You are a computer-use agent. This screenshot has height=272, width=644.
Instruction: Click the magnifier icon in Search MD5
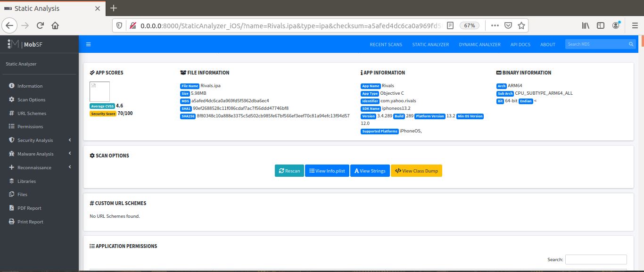point(631,44)
